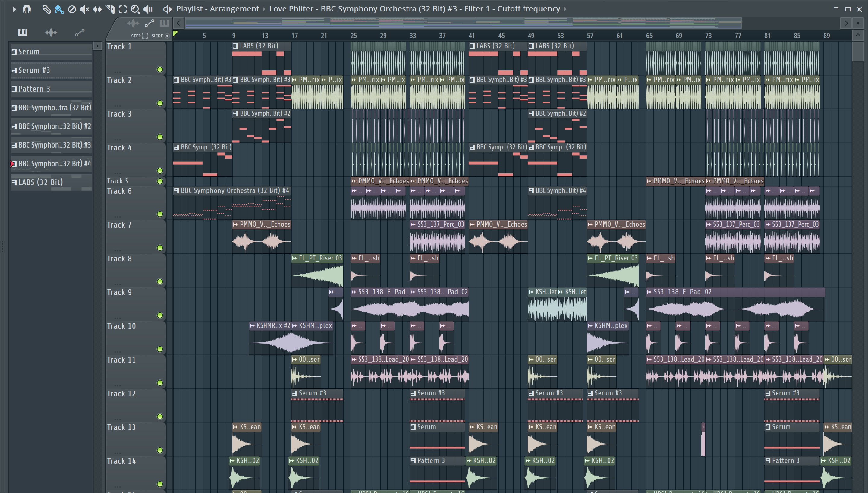Show automation clips in the picker panel
Viewport: 868px width, 493px height.
pyautogui.click(x=80, y=33)
